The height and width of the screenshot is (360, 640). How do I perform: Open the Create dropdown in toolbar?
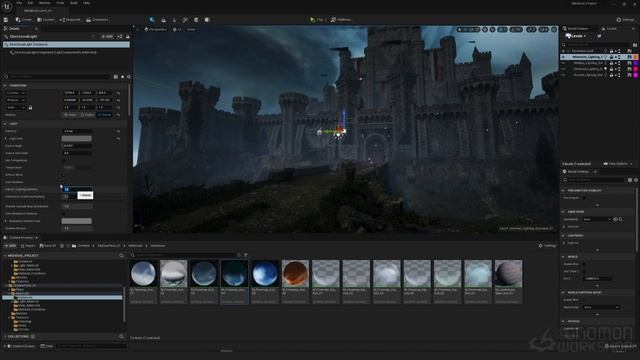(24, 20)
